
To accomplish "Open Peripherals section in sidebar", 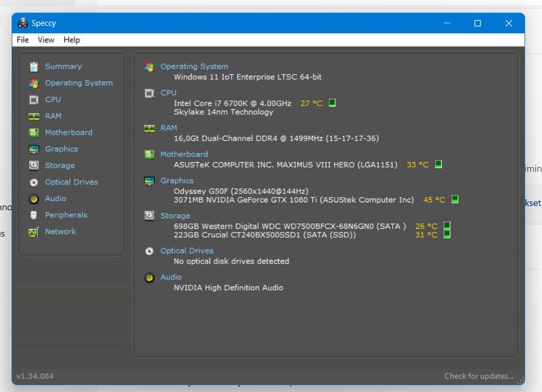I will tap(66, 215).
